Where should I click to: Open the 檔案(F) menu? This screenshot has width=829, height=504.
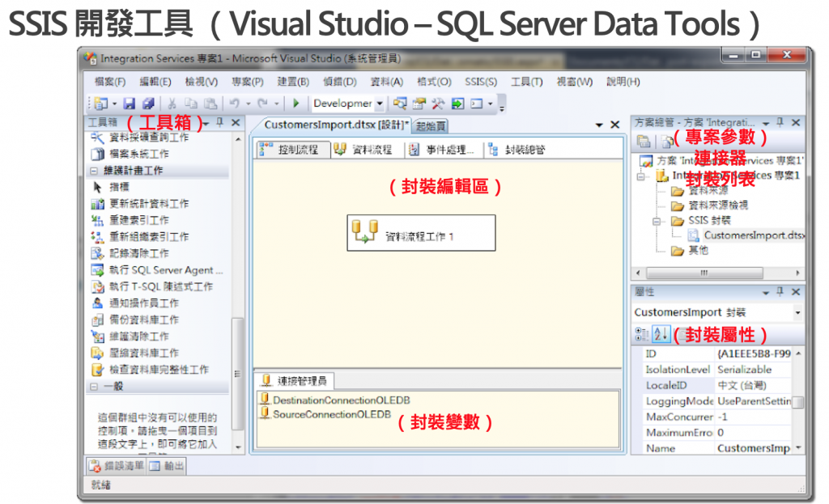click(110, 82)
